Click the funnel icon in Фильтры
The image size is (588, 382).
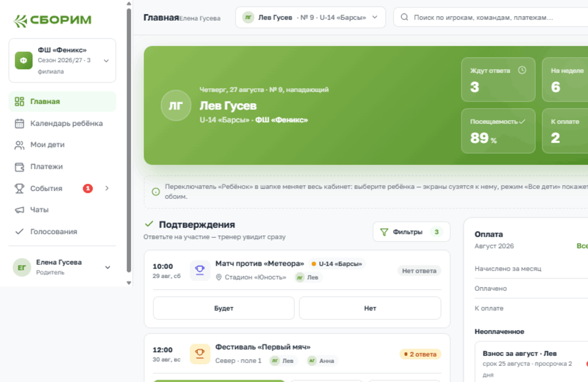[x=384, y=232]
